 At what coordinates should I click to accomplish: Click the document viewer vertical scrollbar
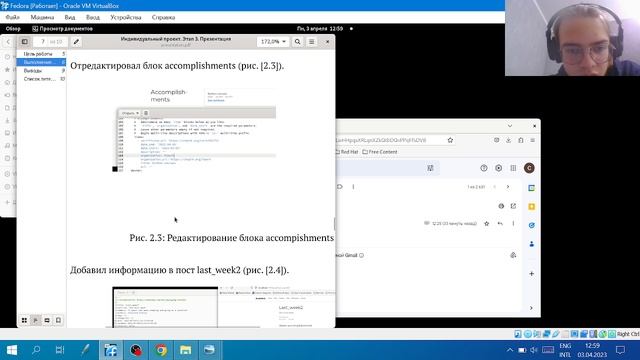coord(334,224)
